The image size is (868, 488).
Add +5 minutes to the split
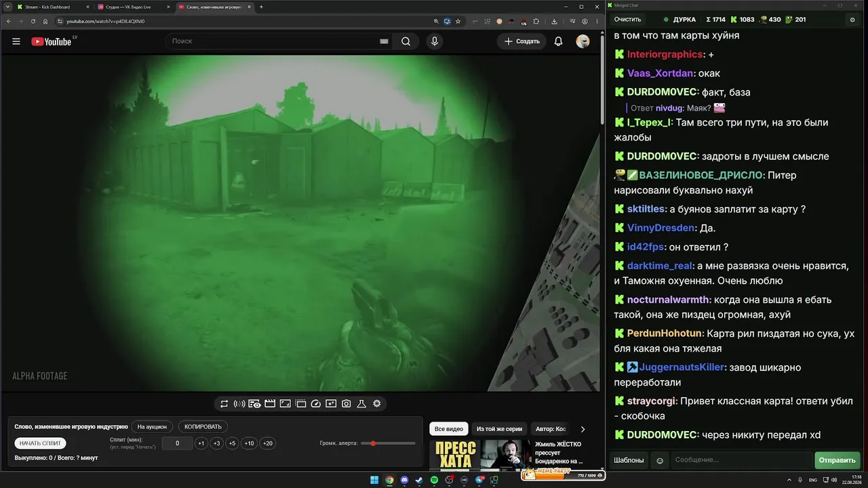232,443
